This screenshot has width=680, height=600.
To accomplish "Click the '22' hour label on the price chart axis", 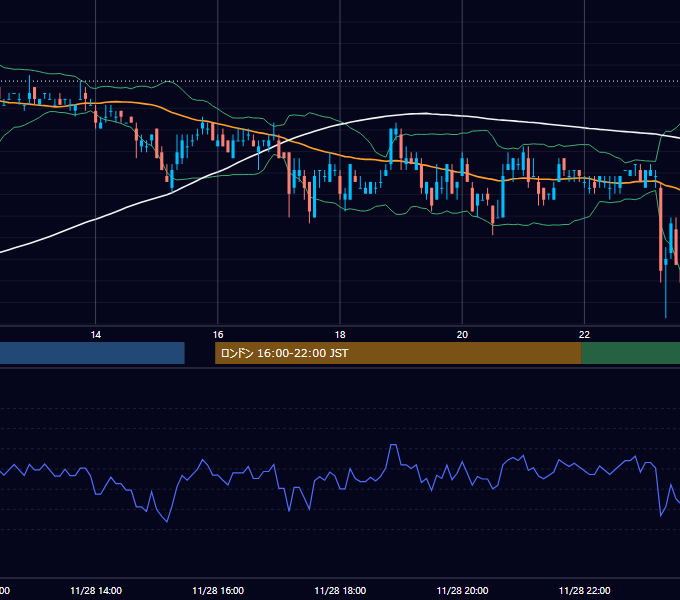I will tap(585, 335).
